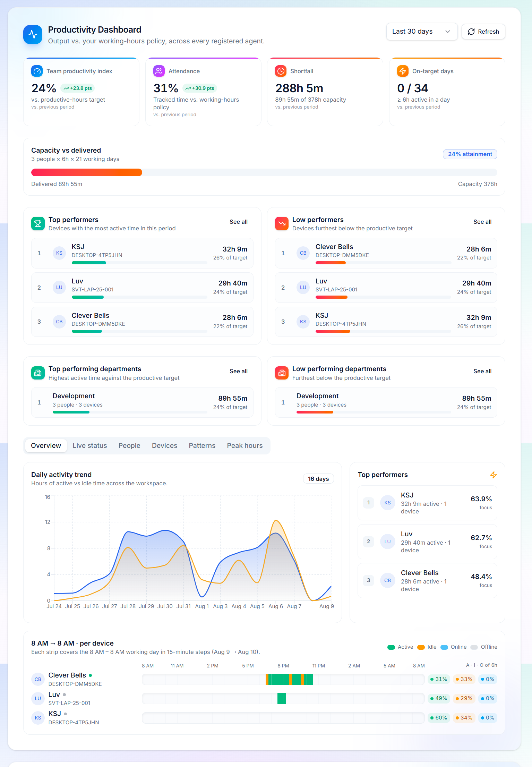Click CB avatar in per-device timeline
The height and width of the screenshot is (767, 532).
click(x=38, y=679)
